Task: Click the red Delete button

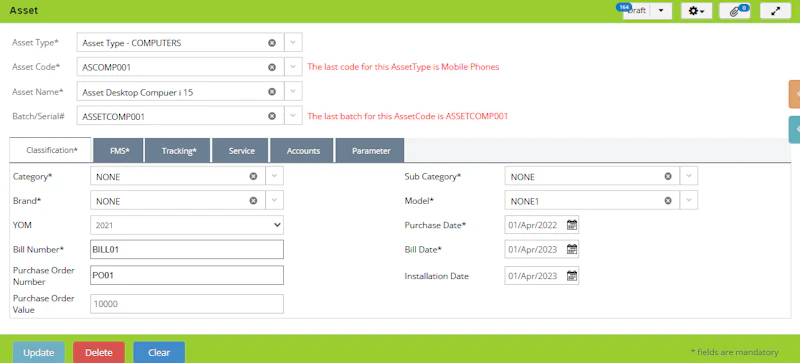Action: click(98, 352)
